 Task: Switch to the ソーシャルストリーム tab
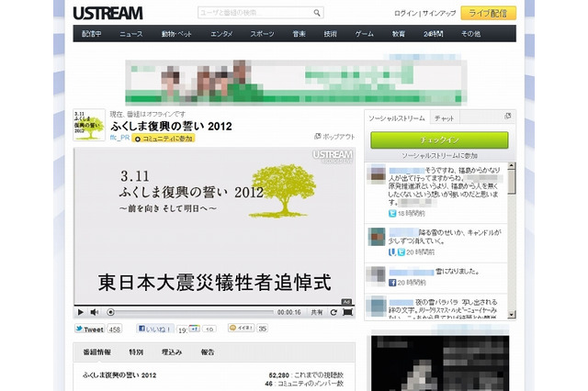pos(397,117)
